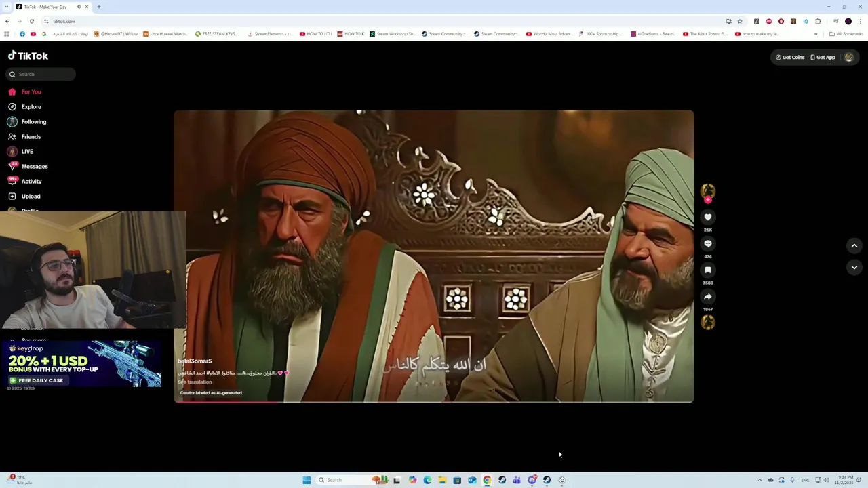Seek using the video progress bar
The height and width of the screenshot is (488, 868).
[x=434, y=402]
